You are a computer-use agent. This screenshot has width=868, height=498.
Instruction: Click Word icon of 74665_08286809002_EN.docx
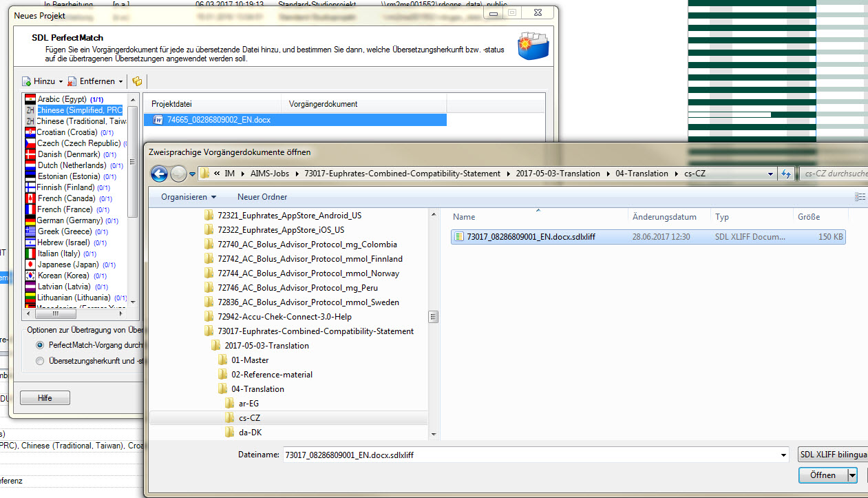(158, 120)
